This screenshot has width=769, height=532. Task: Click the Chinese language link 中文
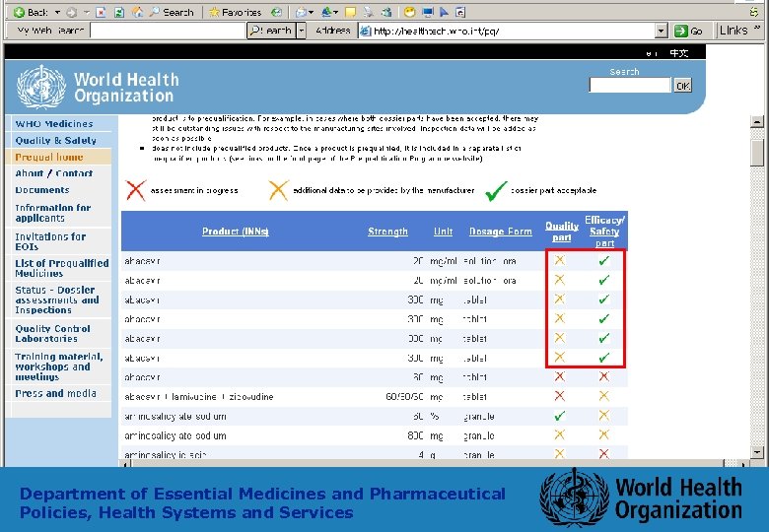pyautogui.click(x=679, y=53)
